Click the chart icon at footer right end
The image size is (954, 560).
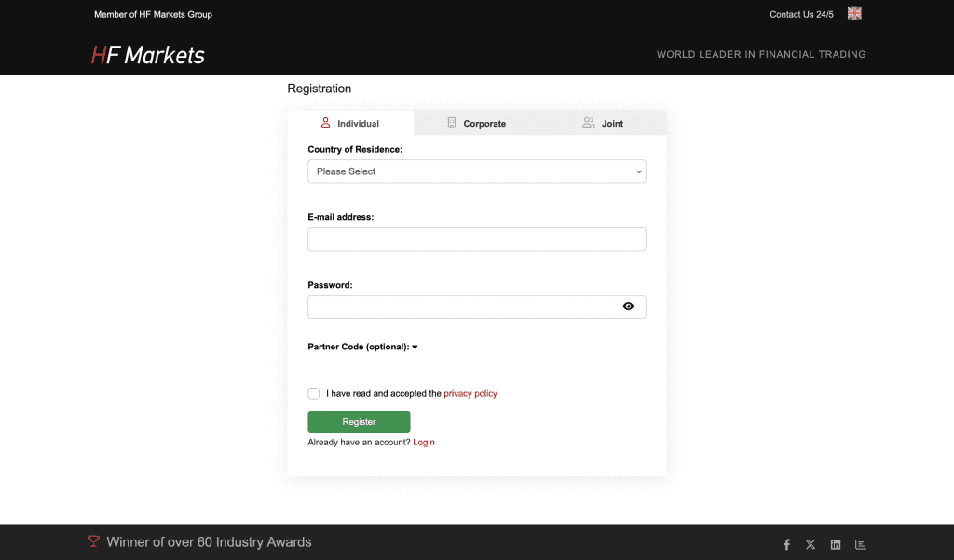coord(860,545)
